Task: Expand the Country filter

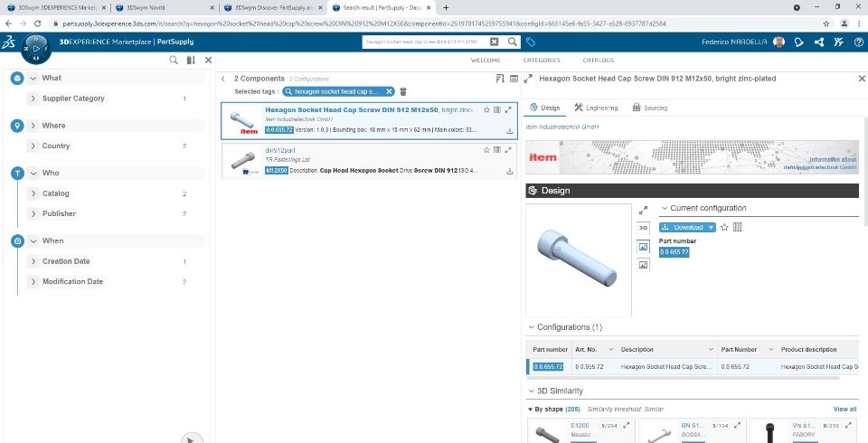Action: (x=33, y=146)
